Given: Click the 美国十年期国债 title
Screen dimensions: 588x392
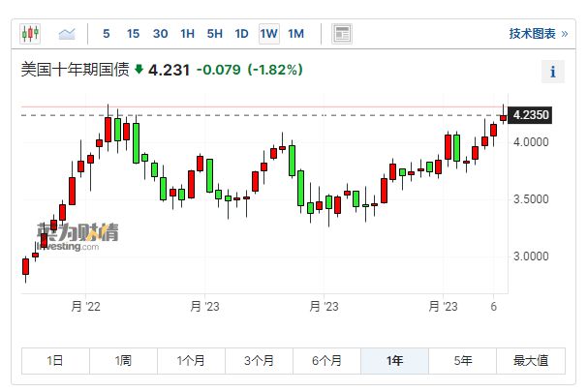Looking at the screenshot, I should (x=75, y=70).
